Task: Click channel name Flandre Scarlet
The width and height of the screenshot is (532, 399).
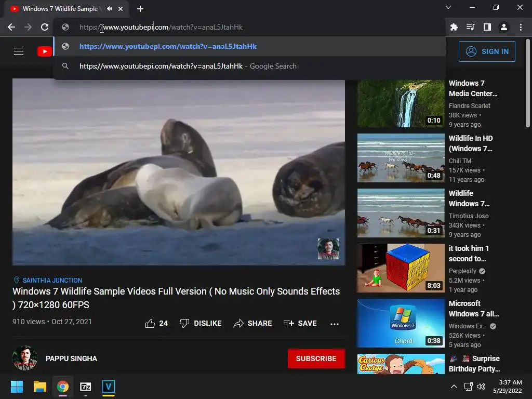Action: (x=469, y=106)
